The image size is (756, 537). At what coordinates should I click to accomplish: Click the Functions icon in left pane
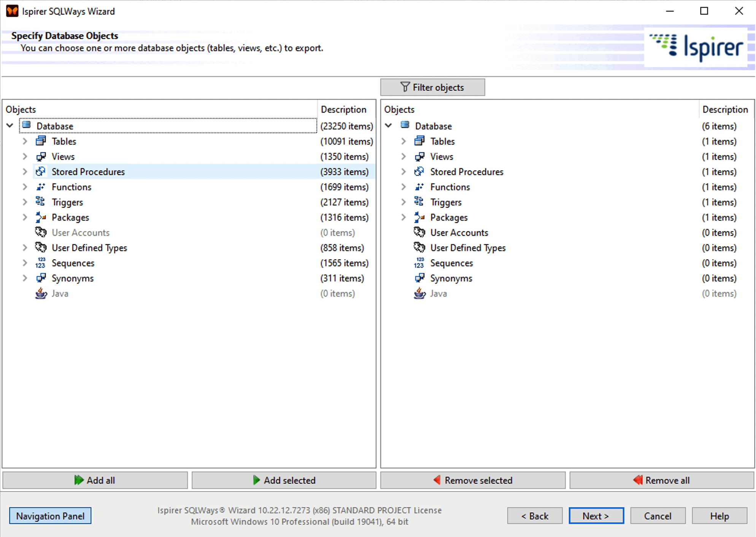coord(41,187)
